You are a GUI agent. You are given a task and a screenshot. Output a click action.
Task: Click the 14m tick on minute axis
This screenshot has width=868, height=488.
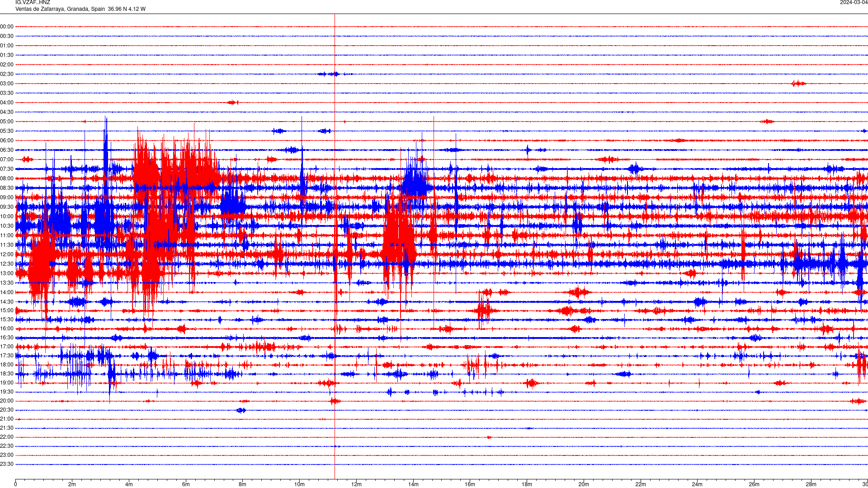pos(413,484)
